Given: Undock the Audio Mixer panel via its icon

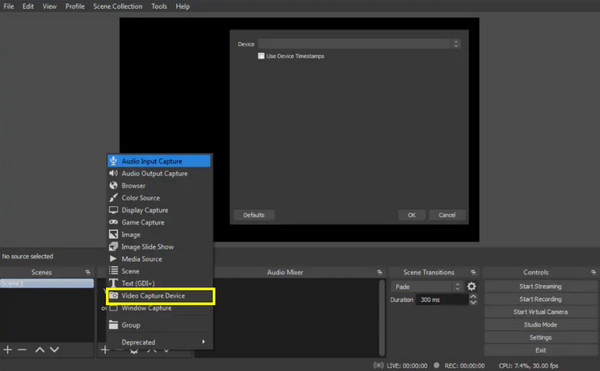Looking at the screenshot, I should point(380,272).
